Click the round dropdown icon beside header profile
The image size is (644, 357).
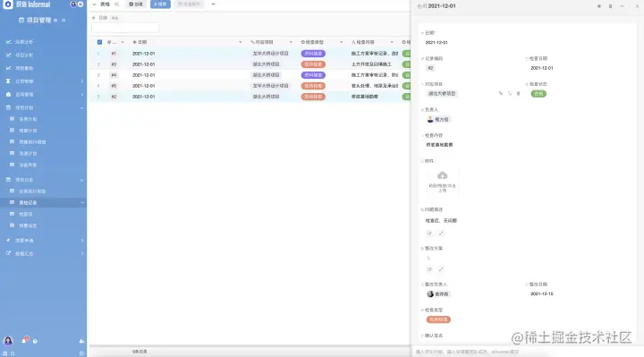click(80, 4)
